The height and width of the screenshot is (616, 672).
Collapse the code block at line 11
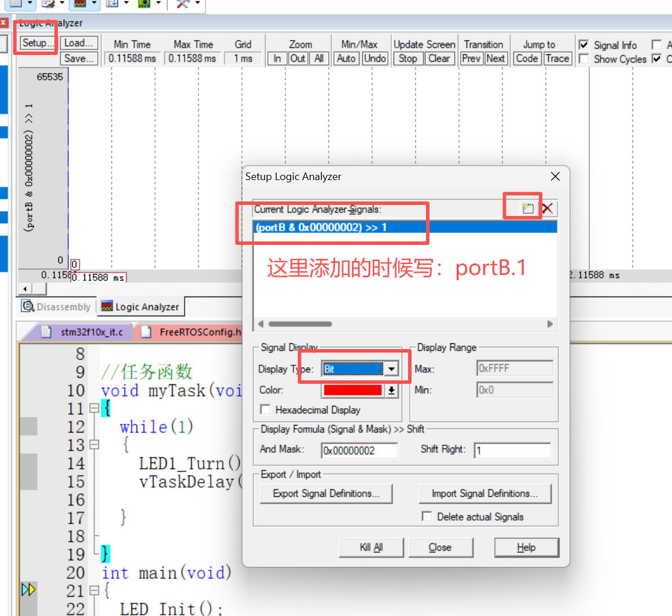coord(94,409)
